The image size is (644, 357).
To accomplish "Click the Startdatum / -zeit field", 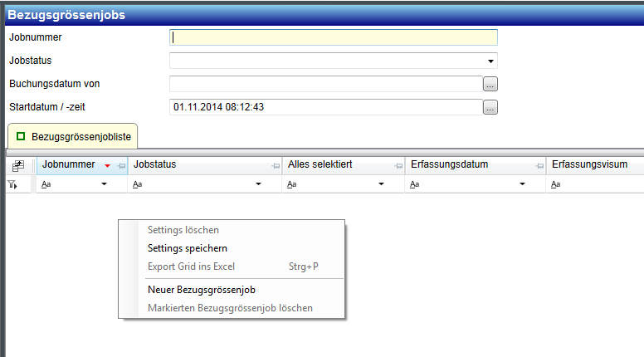I will tap(326, 107).
